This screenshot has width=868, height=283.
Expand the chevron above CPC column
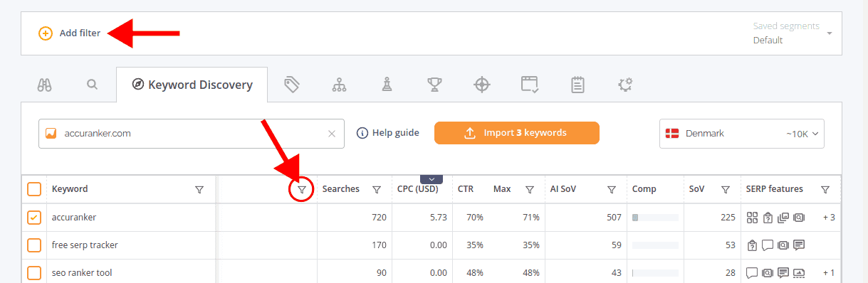432,179
